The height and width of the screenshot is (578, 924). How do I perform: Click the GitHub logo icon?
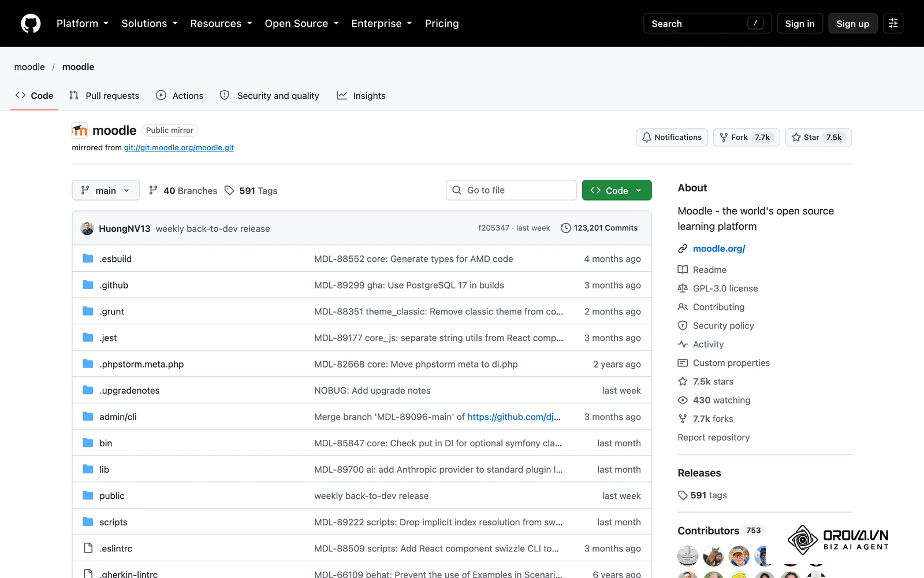[31, 24]
